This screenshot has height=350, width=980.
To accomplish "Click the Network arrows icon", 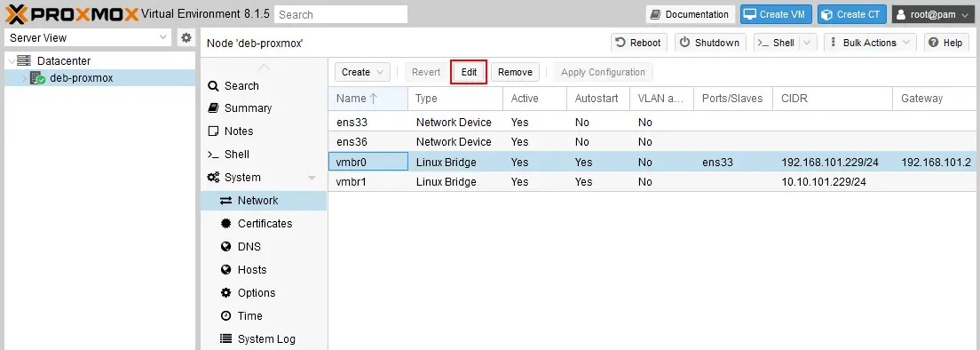I will (x=226, y=201).
